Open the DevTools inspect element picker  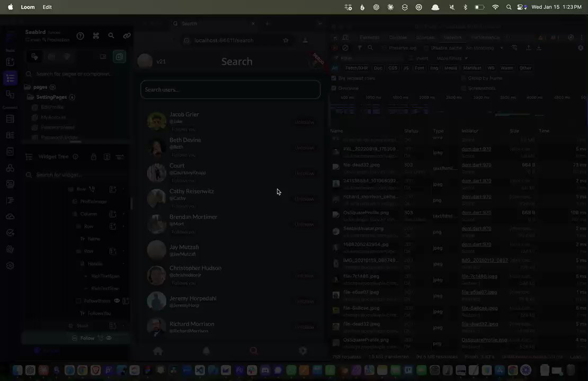pyautogui.click(x=335, y=38)
